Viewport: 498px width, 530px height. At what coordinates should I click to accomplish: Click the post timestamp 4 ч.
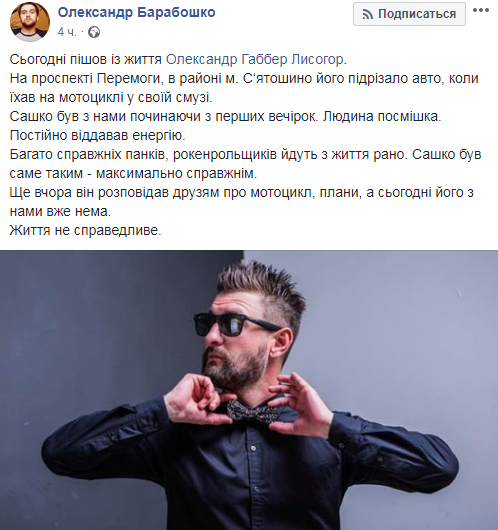[x=67, y=32]
